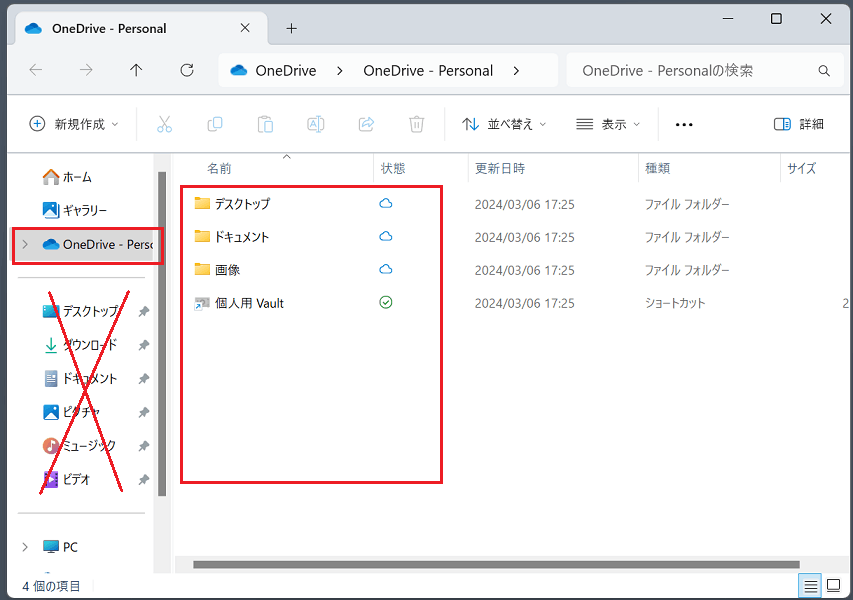Click OneDrive - Personal breadcrumb segment
Viewport: 853px width, 600px height.
tap(428, 71)
